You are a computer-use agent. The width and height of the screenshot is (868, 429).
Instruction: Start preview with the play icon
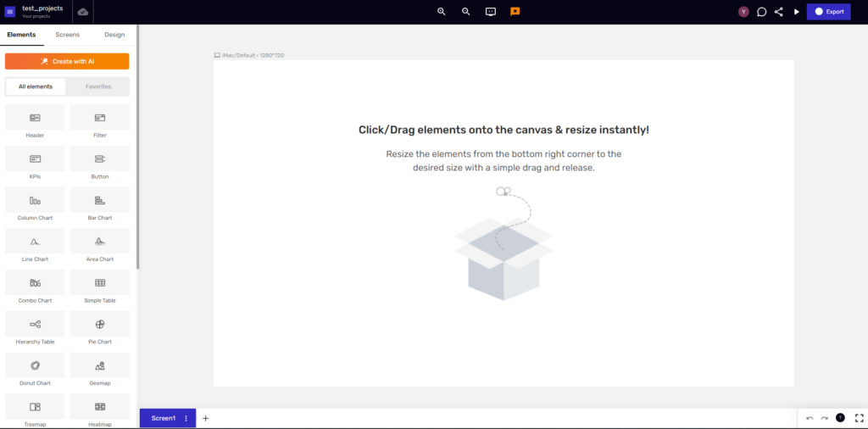pos(796,12)
